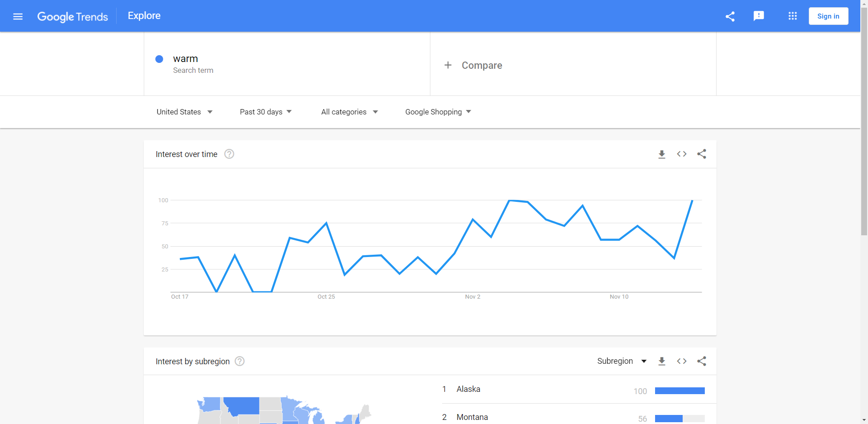
Task: Download Interest over time data as CSV
Action: [662, 154]
